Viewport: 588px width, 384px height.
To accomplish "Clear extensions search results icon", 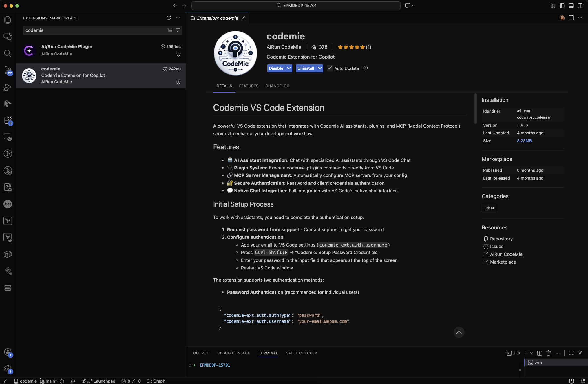I will coord(170,30).
